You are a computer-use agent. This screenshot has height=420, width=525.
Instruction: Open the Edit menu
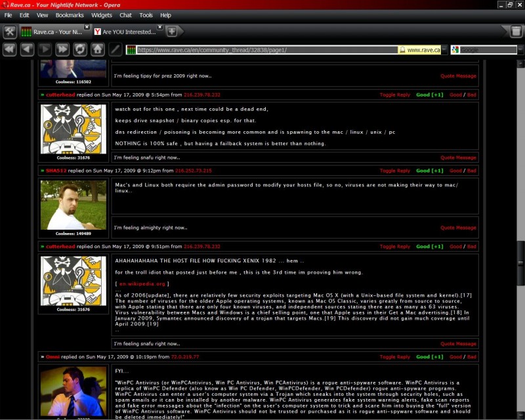[24, 15]
